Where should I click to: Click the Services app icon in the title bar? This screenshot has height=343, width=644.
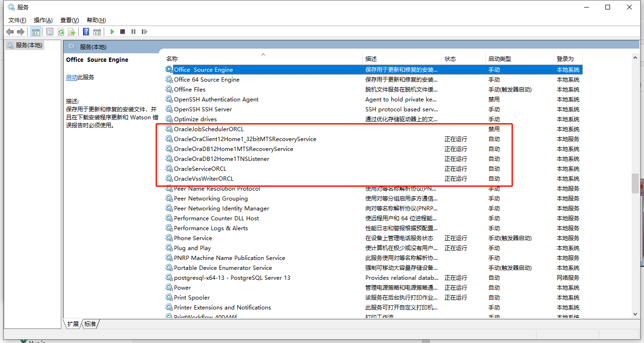11,7
